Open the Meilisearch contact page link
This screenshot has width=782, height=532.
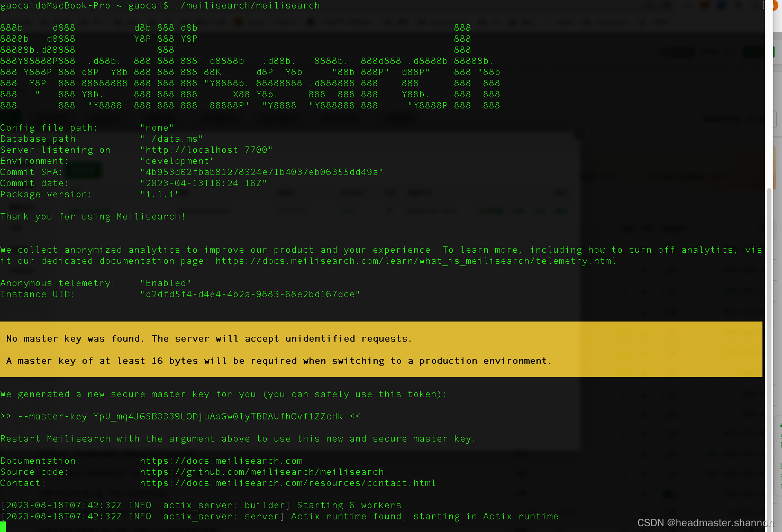coord(288,483)
